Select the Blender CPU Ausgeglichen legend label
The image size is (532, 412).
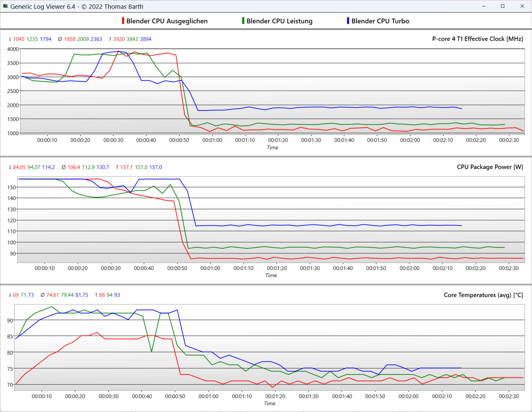tap(167, 21)
